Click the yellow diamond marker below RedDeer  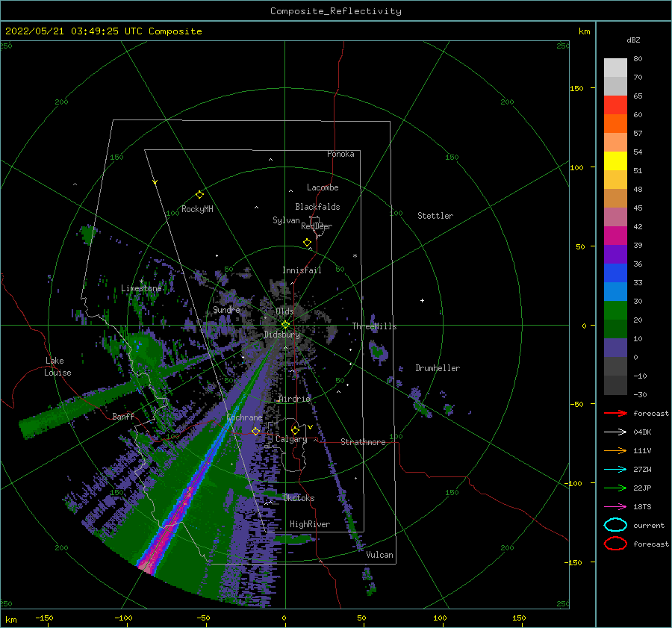pos(307,243)
